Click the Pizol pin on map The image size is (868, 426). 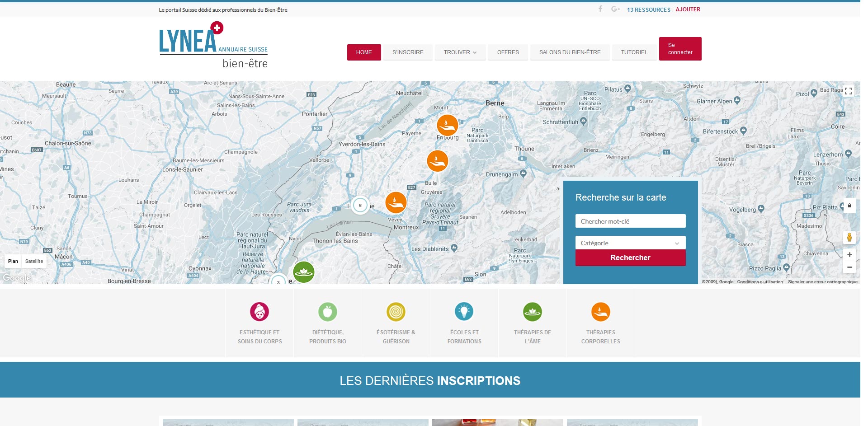point(814,93)
